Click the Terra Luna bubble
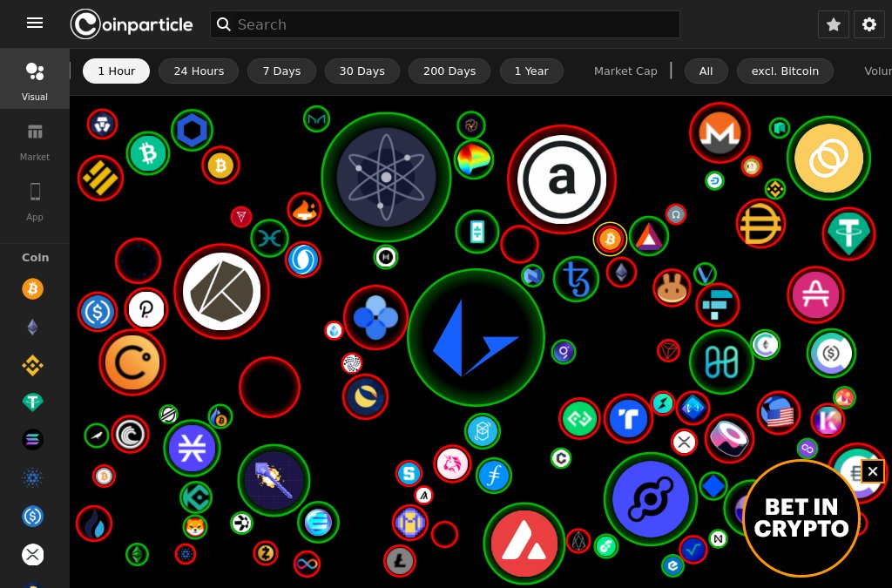Screen dimensions: 892x588 365,396
